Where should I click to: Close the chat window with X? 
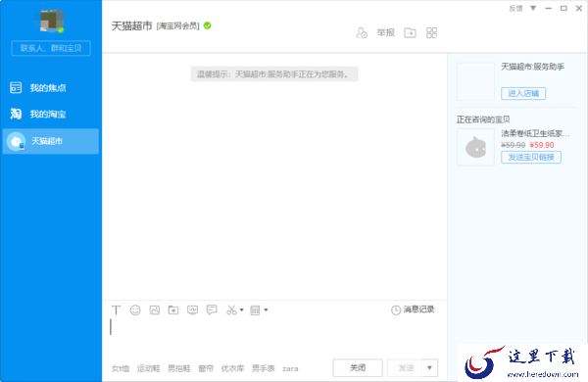579,8
